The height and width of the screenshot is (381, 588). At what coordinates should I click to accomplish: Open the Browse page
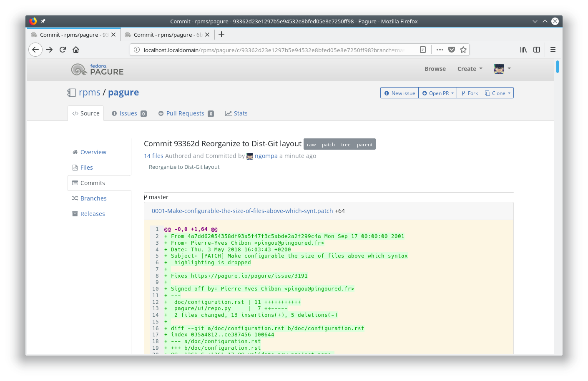pos(435,69)
